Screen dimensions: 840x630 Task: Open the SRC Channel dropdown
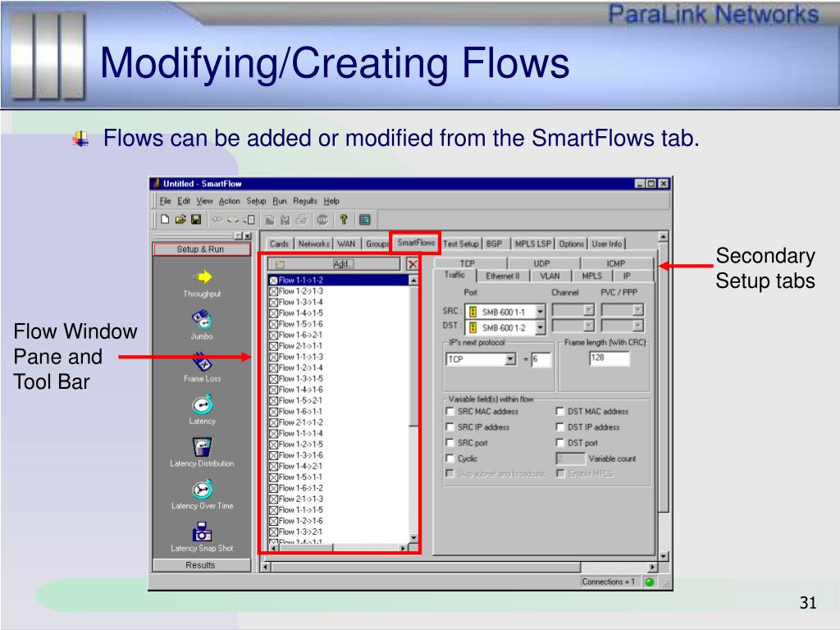point(589,309)
